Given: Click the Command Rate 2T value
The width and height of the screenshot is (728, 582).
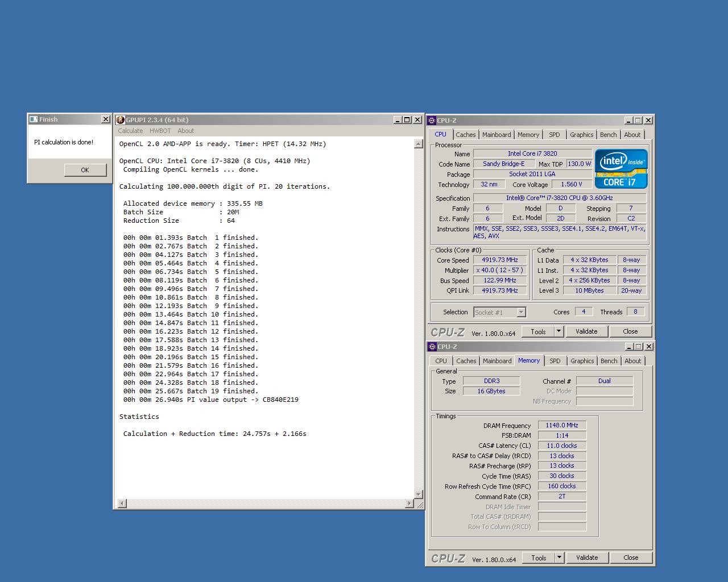Looking at the screenshot, I should pos(562,496).
